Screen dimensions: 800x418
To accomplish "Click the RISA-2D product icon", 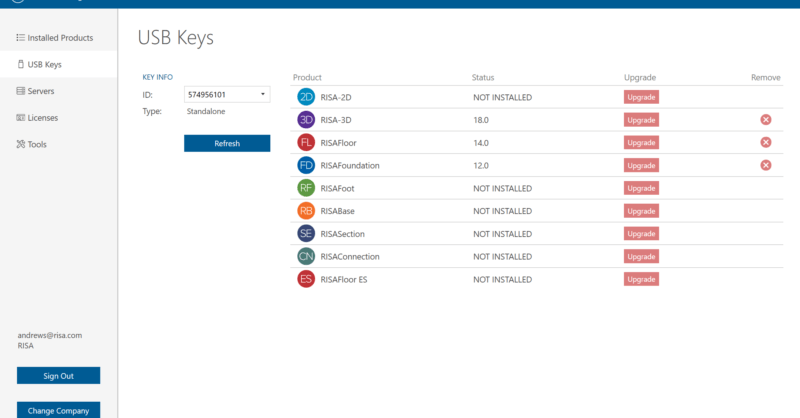I will [x=306, y=97].
